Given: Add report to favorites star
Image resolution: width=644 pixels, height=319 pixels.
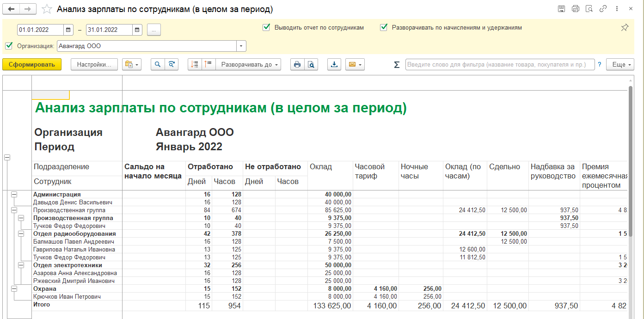Looking at the screenshot, I should click(47, 9).
